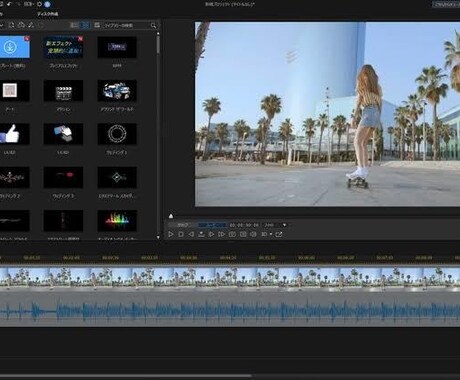Click the blue round icon beside the gear
This screenshot has height=380, width=460.
(x=47, y=4)
